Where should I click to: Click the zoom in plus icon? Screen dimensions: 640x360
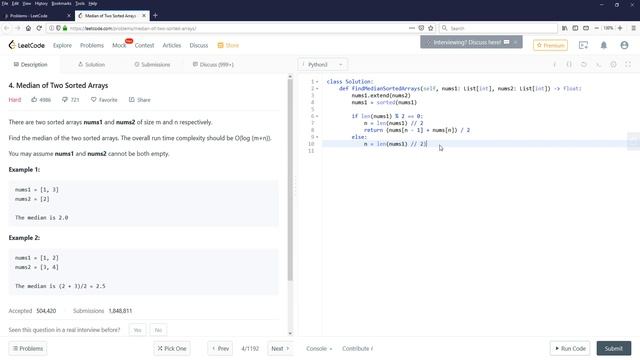pyautogui.click(x=620, y=28)
